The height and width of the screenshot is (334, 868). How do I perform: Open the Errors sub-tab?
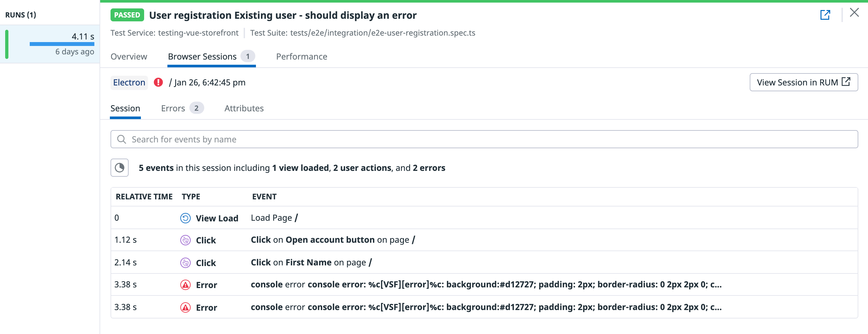pyautogui.click(x=182, y=108)
